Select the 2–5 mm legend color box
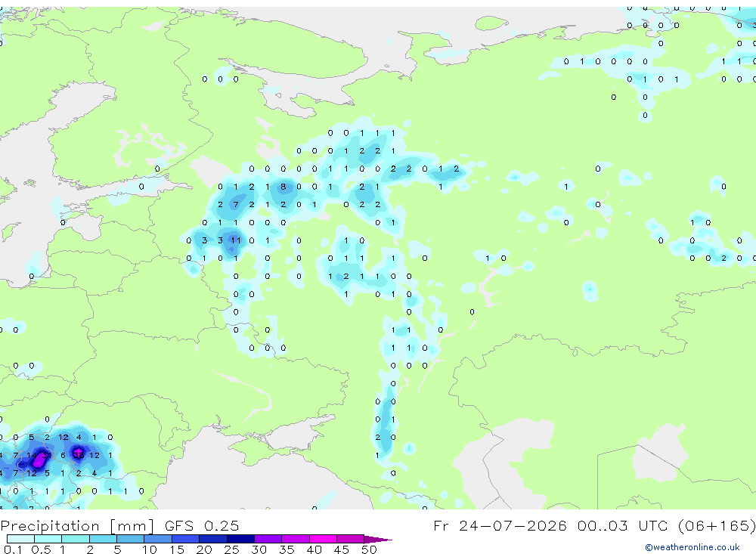The width and height of the screenshot is (756, 554). tap(103, 539)
